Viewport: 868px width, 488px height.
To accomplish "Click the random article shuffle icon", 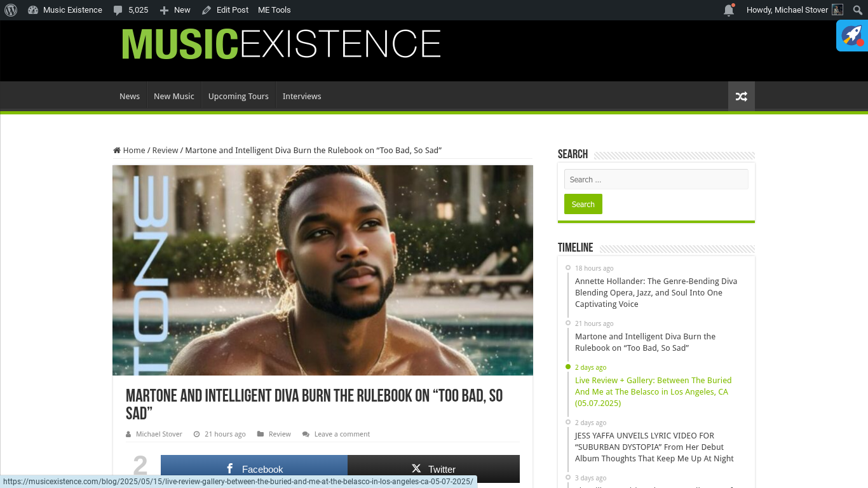I will click(742, 97).
